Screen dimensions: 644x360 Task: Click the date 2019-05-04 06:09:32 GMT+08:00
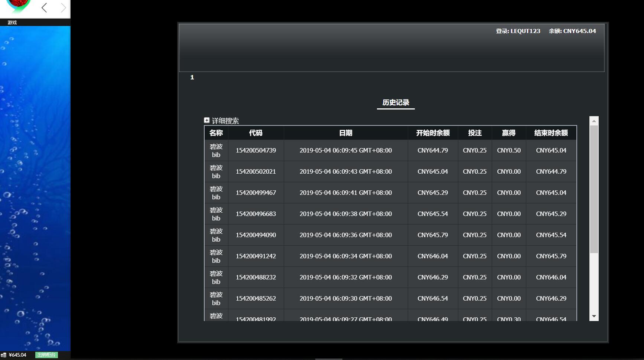click(x=346, y=277)
